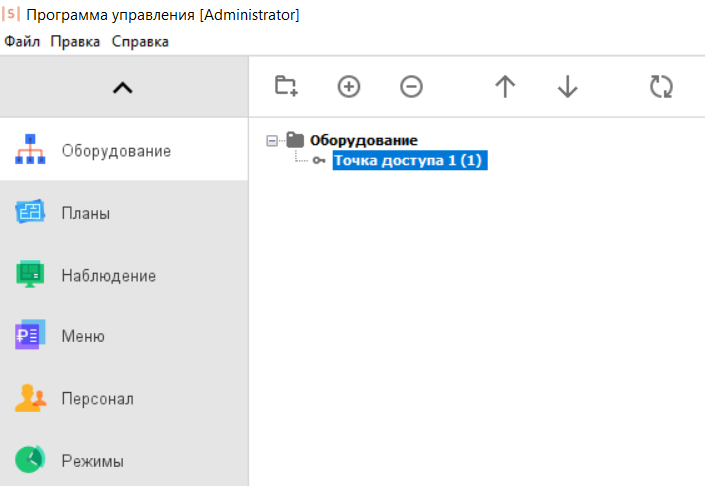Collapse the Оборудование tree node
705x486 pixels.
pyautogui.click(x=272, y=141)
